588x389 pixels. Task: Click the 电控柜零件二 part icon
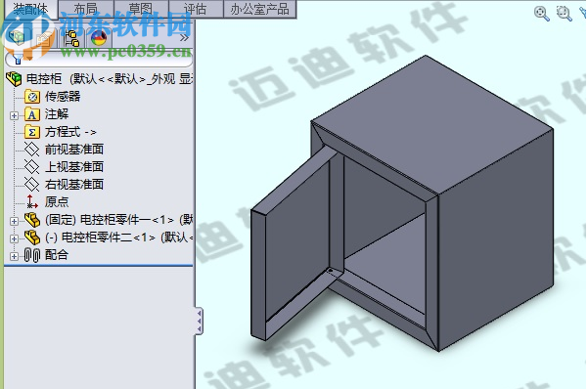(x=32, y=238)
